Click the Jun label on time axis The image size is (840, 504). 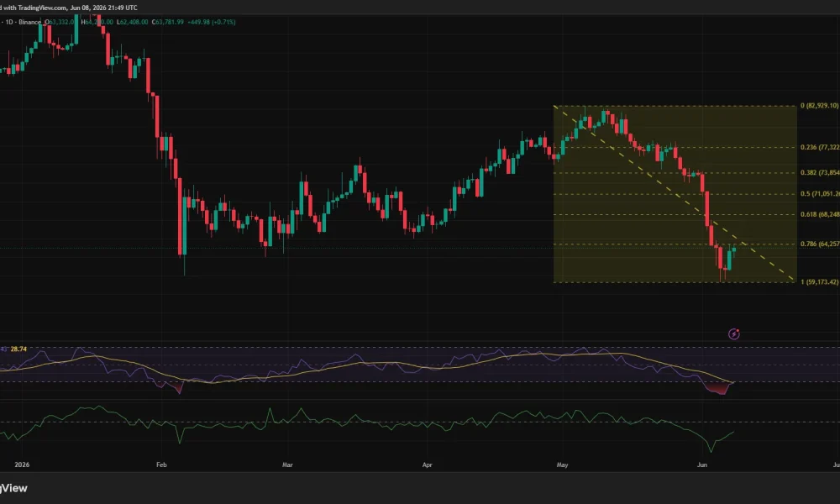(701, 465)
